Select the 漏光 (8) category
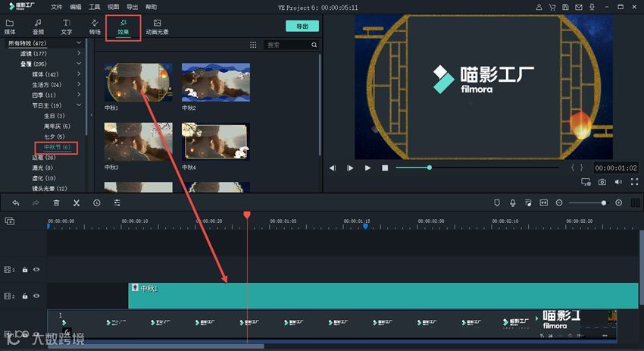Screen dimensions: 644x351 point(42,168)
